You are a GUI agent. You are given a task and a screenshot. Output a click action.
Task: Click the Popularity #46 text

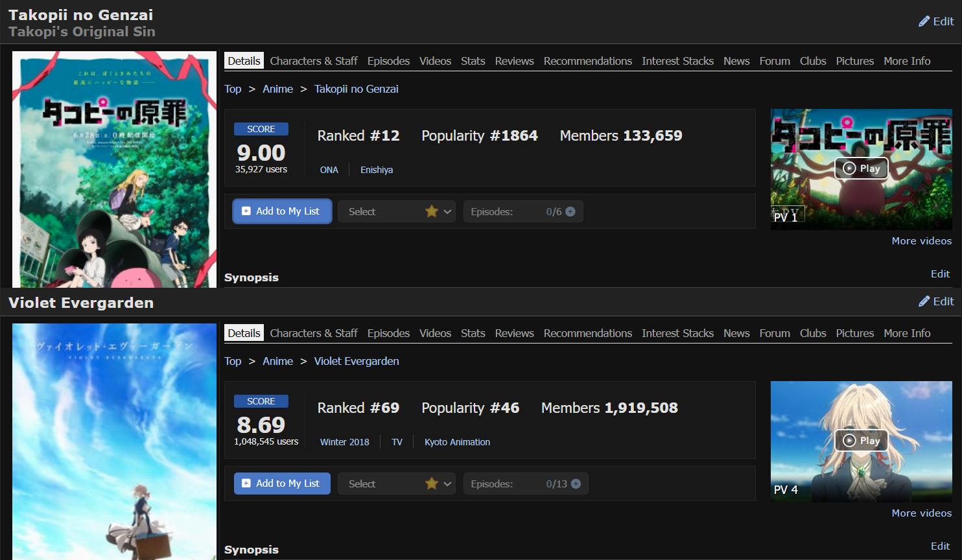(470, 408)
